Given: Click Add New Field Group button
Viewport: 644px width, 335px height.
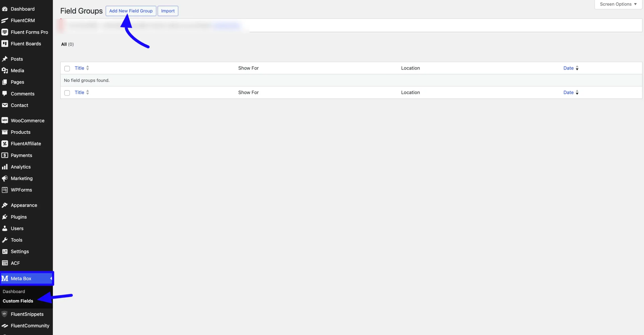Looking at the screenshot, I should 131,11.
